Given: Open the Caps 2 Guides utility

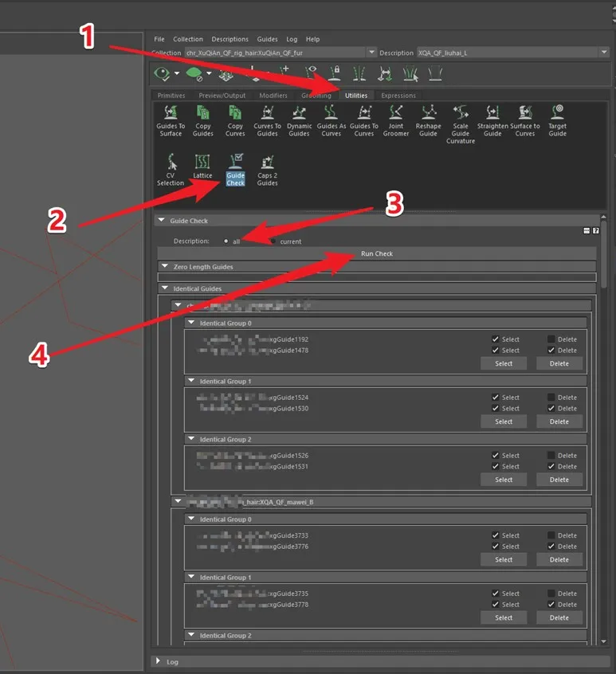Looking at the screenshot, I should click(267, 163).
